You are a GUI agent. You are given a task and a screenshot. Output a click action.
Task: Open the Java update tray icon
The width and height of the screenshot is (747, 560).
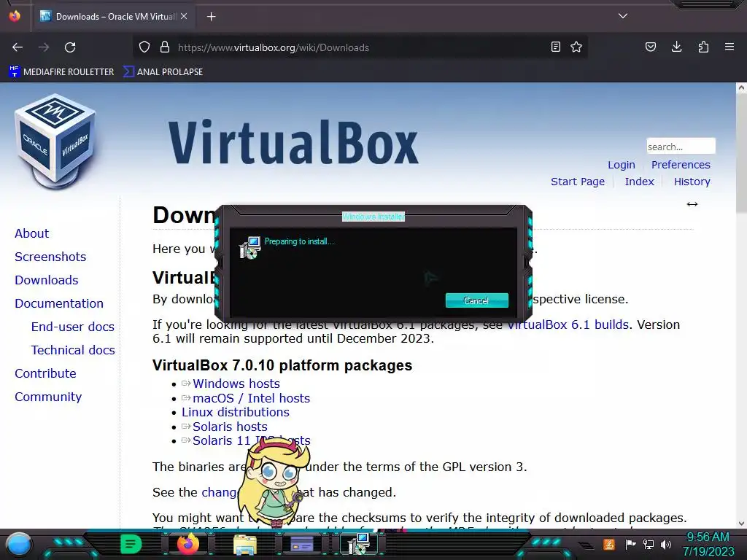[609, 544]
